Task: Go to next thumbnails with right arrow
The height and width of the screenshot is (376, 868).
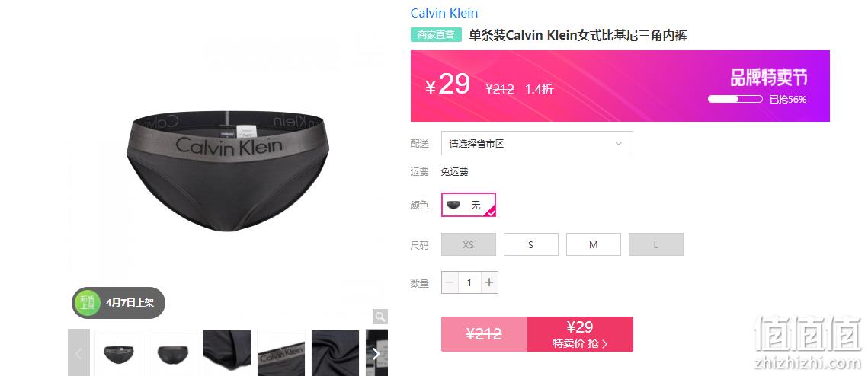Action: click(x=376, y=352)
